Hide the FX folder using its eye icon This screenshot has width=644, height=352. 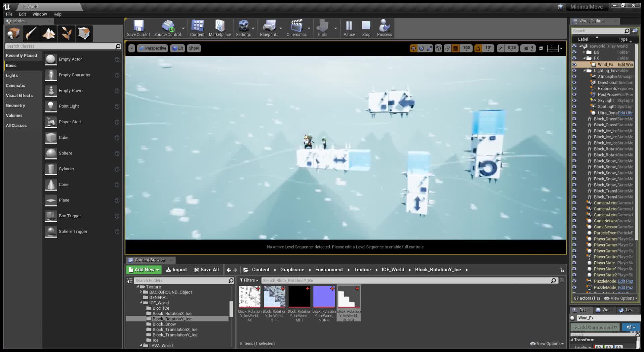click(x=574, y=58)
